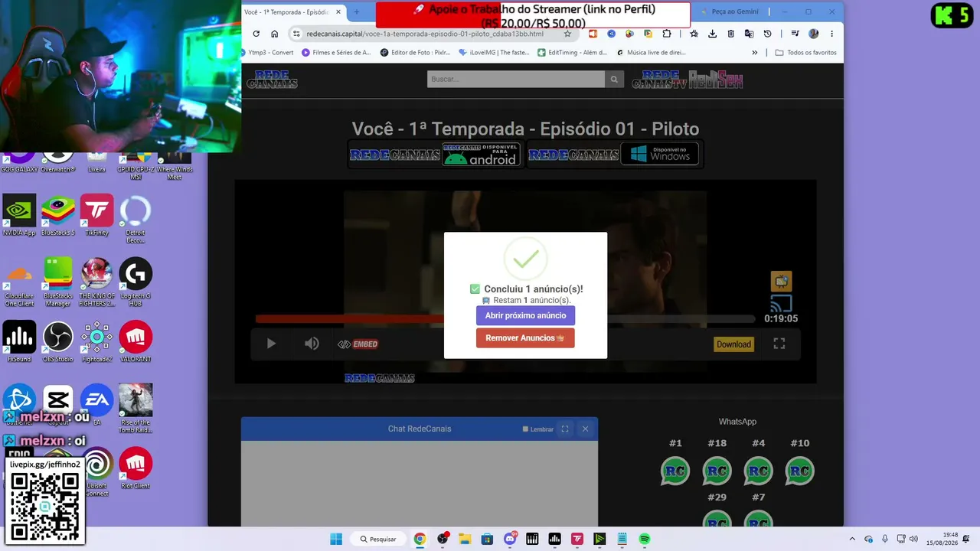
Task: Click the browser address bar URL
Action: click(425, 34)
